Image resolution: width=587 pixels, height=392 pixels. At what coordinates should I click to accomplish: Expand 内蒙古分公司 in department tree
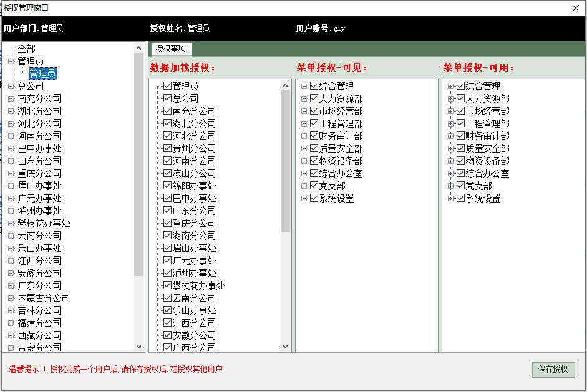tap(11, 298)
